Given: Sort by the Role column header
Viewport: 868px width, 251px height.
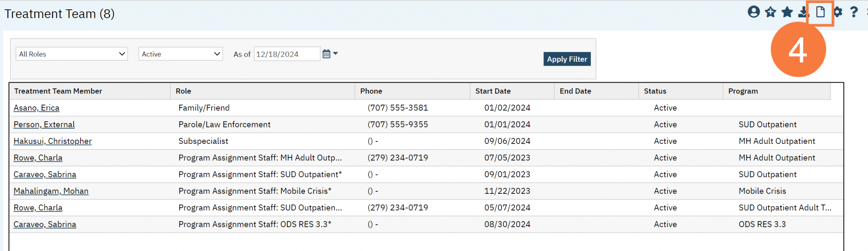Looking at the screenshot, I should pyautogui.click(x=184, y=91).
